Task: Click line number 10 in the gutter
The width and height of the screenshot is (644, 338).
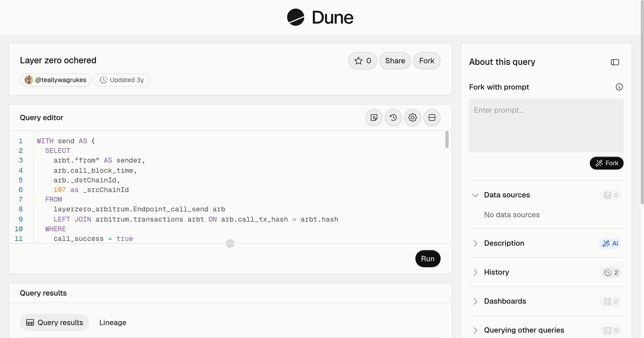Action: click(19, 229)
